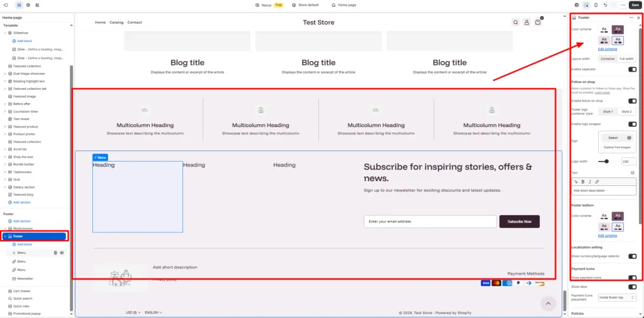Apply bold in the Text editor toolbar
This screenshot has height=318, width=644.
pyautogui.click(x=583, y=182)
